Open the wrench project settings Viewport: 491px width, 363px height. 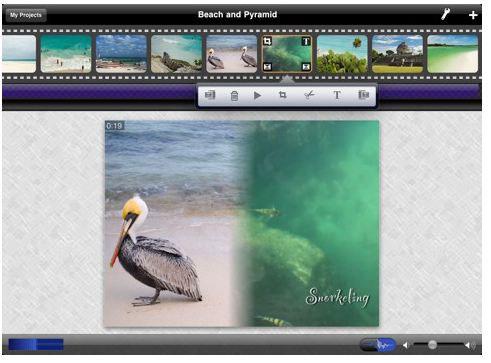445,14
